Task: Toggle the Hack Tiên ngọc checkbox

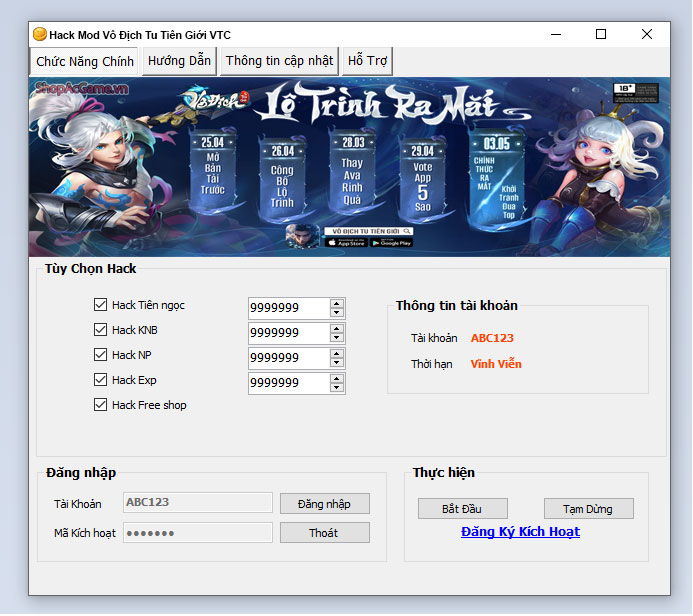Action: point(100,304)
